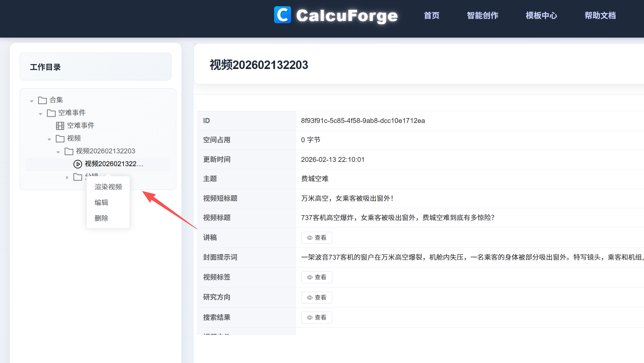Click the 空难事件 table grid icon
644x363 pixels.
[x=60, y=126]
